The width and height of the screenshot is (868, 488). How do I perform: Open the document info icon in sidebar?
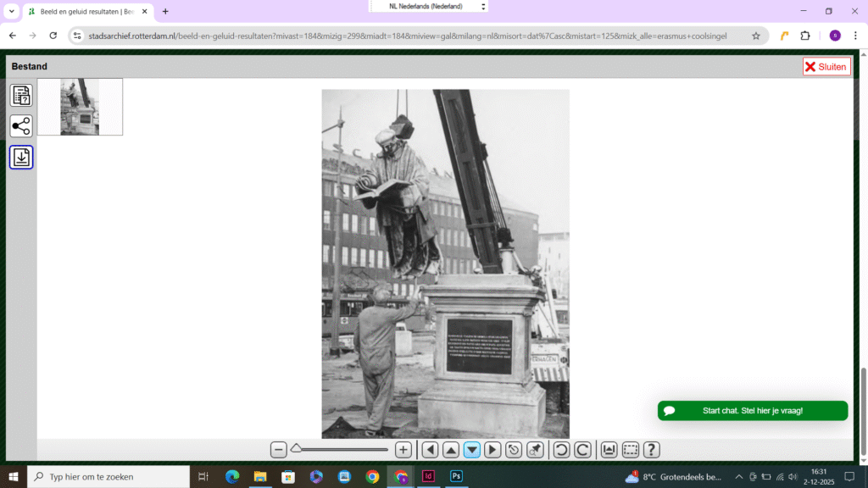21,96
